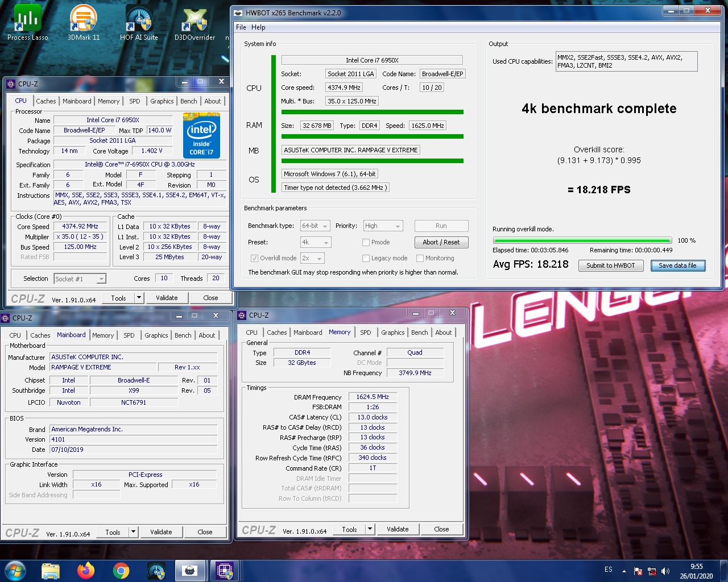Toggle the Overkill mode checkbox
Screen dimensions: 728x582
[254, 258]
